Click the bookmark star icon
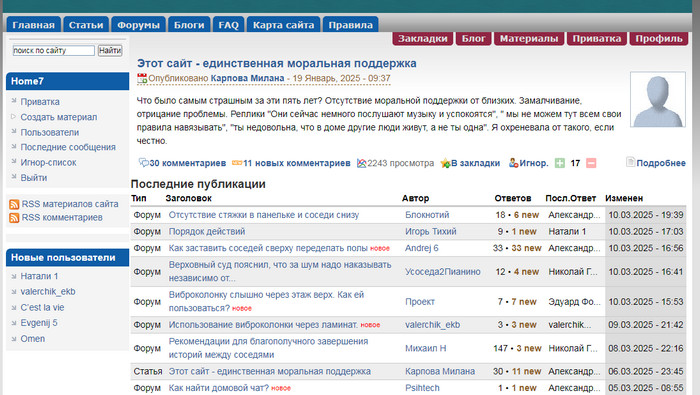 445,163
